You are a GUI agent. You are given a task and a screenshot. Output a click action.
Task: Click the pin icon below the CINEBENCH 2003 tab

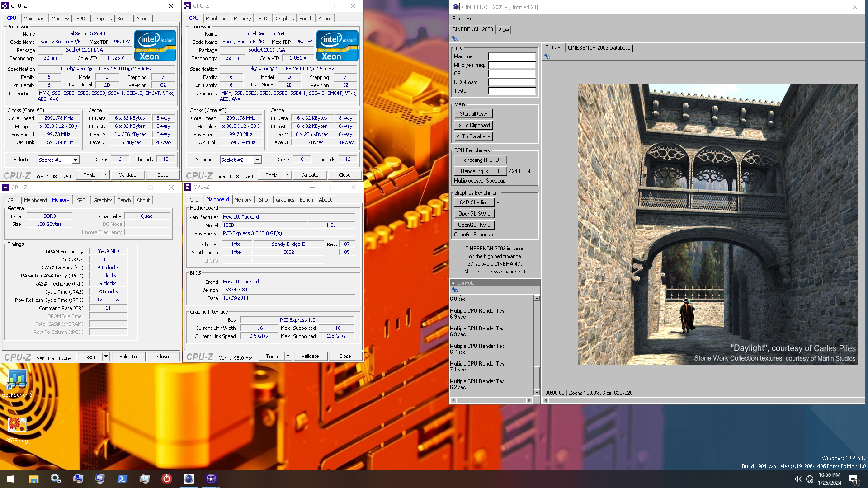point(454,38)
